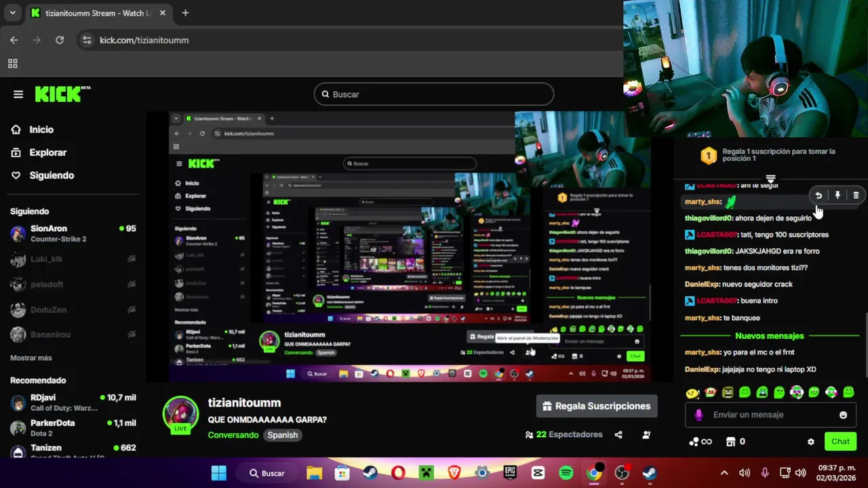868x488 pixels.
Task: Click the browser address bar URL
Action: pos(144,40)
